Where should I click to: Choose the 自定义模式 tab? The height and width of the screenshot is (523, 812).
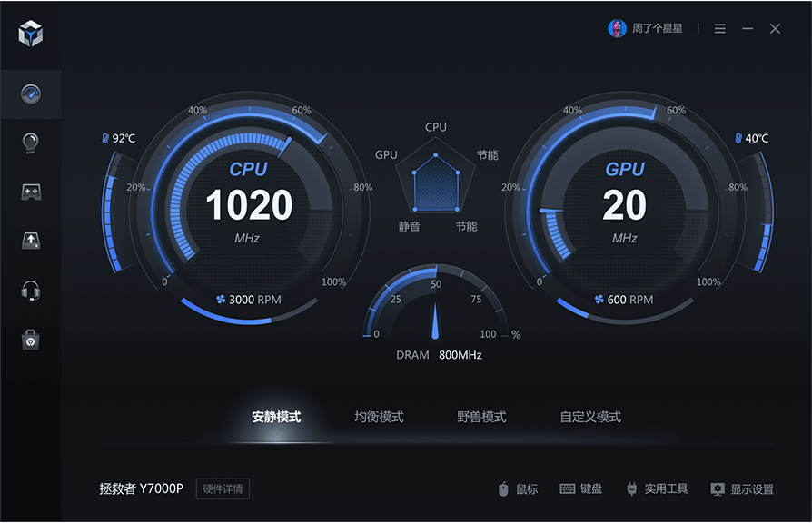[590, 417]
